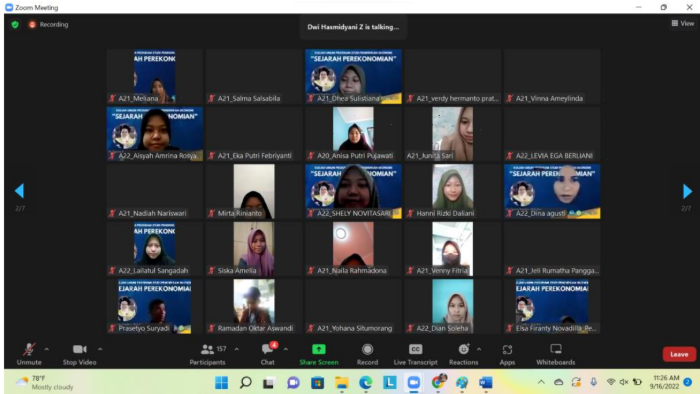Viewport: 700px width, 394px height.
Task: Enable Live Transcript CC icon
Action: [415, 349]
